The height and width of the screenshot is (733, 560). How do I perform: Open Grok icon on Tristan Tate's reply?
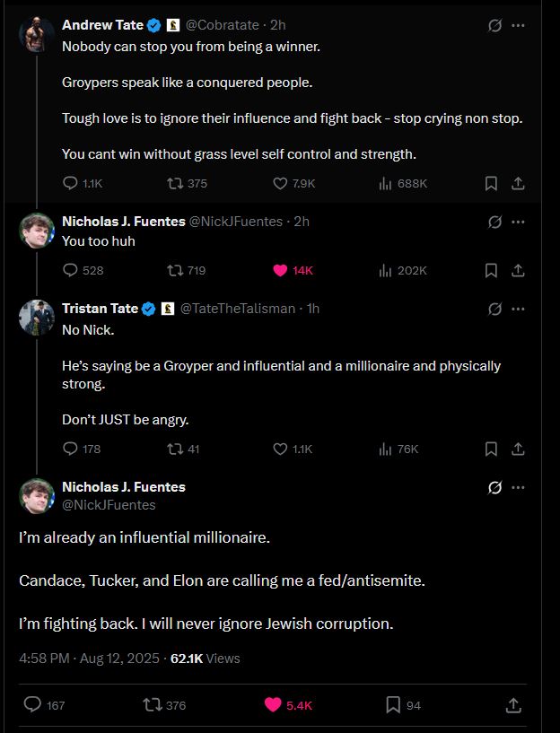point(494,309)
